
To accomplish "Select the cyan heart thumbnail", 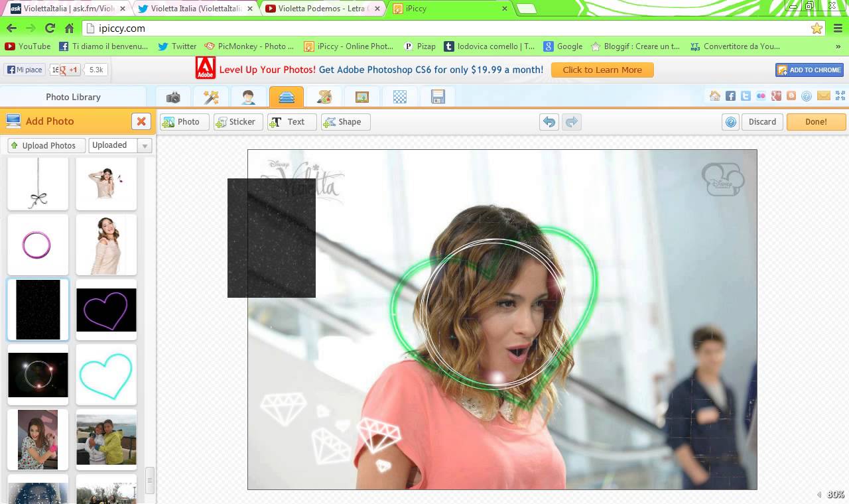I will [106, 375].
